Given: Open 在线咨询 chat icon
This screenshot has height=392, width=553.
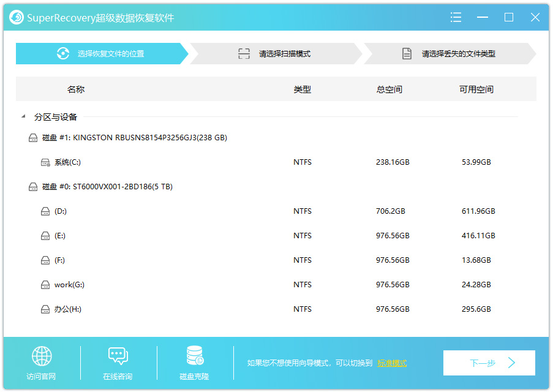Looking at the screenshot, I should pos(118,355).
